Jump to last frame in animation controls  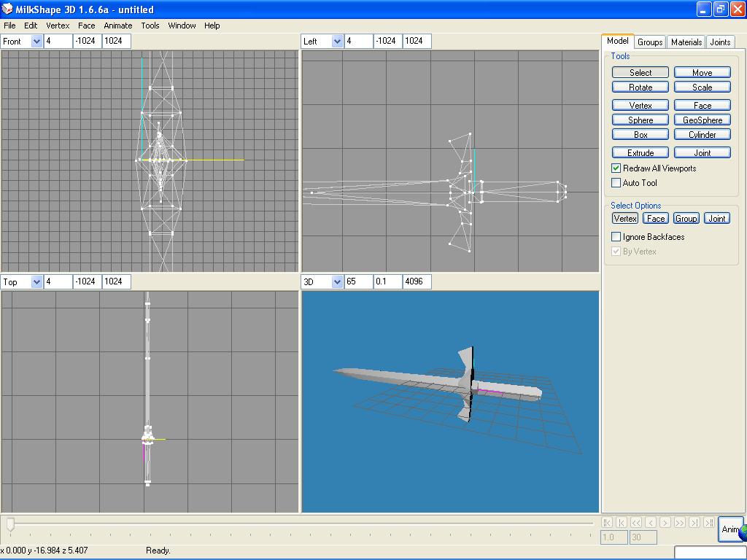click(x=708, y=522)
